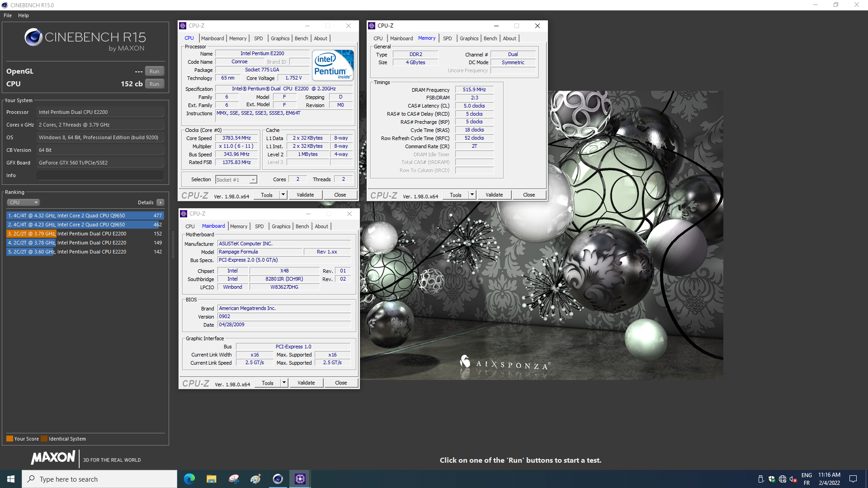The height and width of the screenshot is (488, 868).
Task: Click inside the Info input field
Action: point(100,175)
